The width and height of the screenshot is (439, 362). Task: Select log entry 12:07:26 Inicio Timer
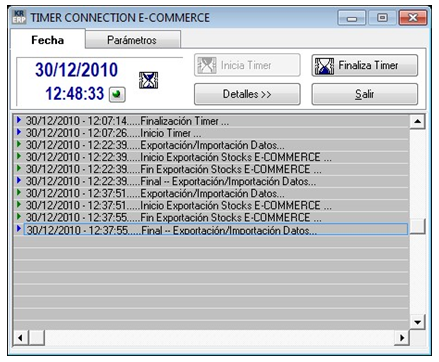tap(211, 133)
